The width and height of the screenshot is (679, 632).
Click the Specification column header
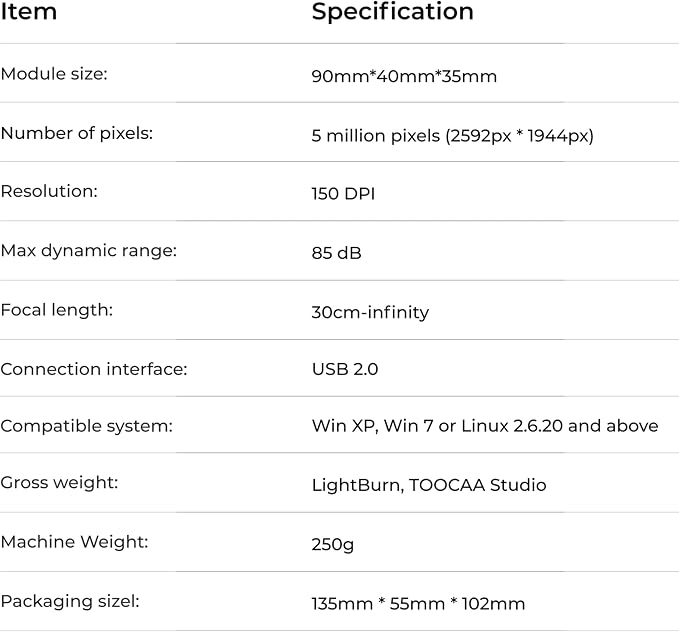[392, 12]
